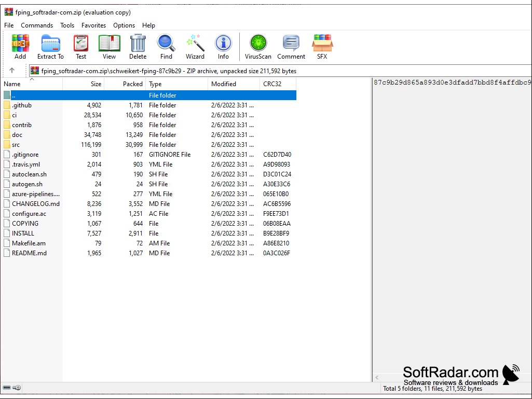Open the Commands menu
The image size is (532, 399).
37,25
